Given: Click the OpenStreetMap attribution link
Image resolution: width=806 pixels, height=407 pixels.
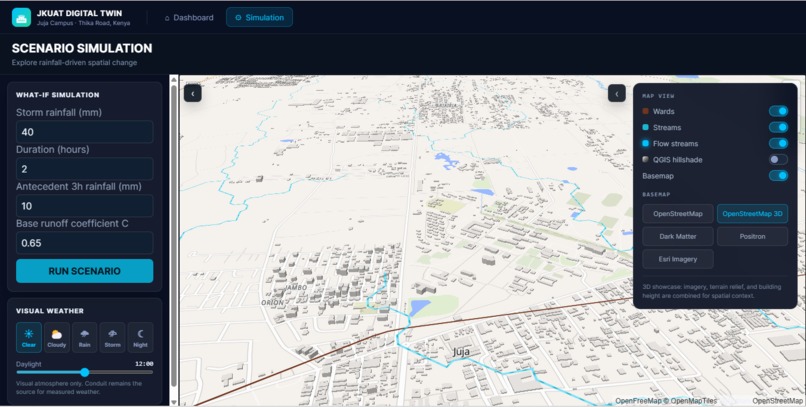Looking at the screenshot, I should coord(778,401).
